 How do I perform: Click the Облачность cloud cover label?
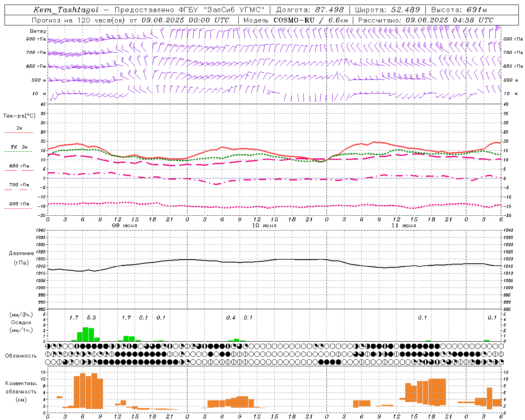(21, 356)
